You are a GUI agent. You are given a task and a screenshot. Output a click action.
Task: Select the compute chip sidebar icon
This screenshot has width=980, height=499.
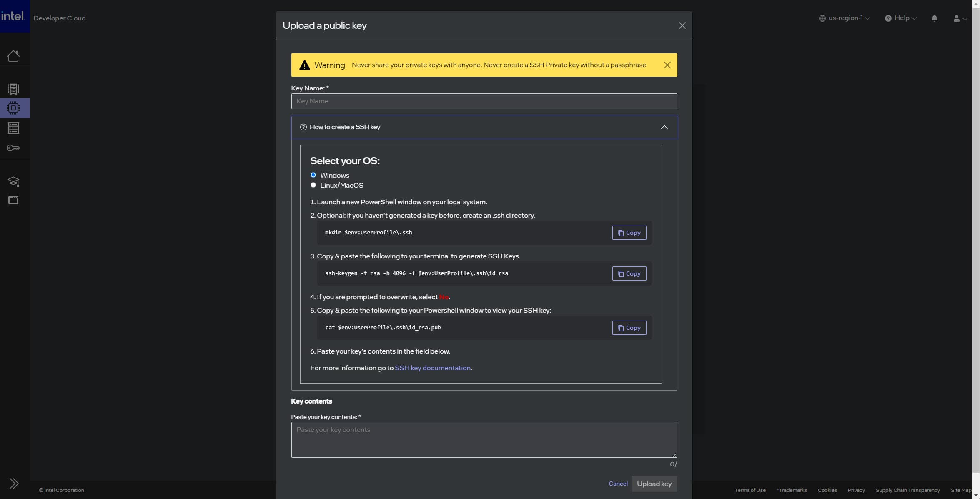pyautogui.click(x=13, y=108)
